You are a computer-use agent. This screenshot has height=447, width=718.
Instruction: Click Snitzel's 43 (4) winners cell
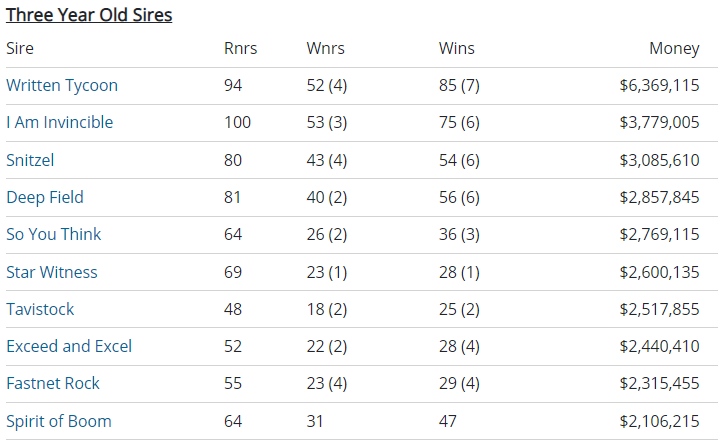pyautogui.click(x=327, y=160)
